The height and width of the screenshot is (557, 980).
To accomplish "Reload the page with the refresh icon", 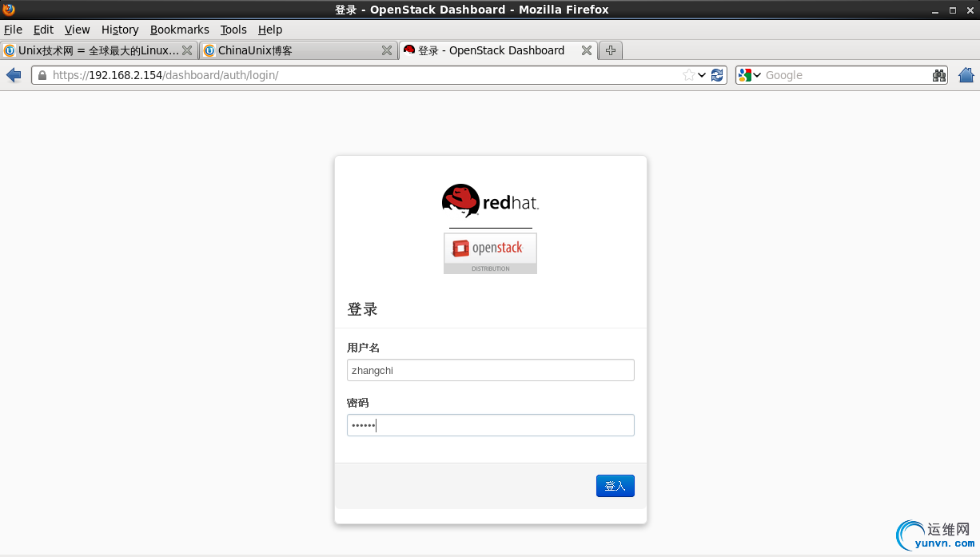I will pyautogui.click(x=717, y=75).
